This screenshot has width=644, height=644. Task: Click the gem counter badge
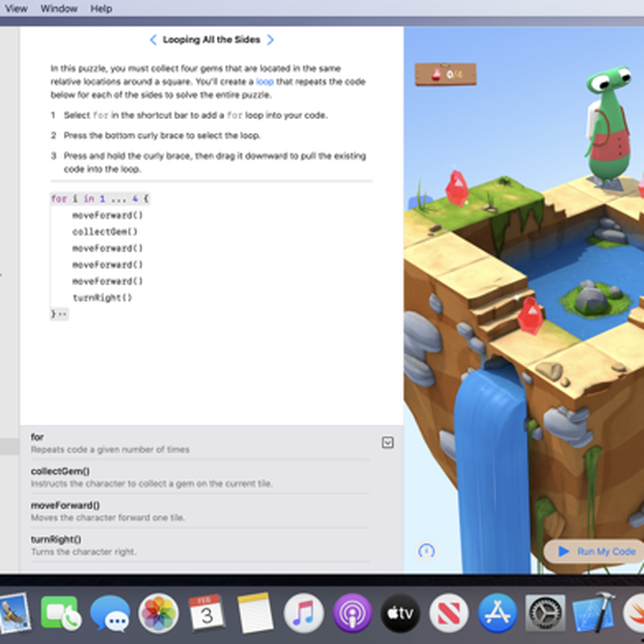click(445, 74)
